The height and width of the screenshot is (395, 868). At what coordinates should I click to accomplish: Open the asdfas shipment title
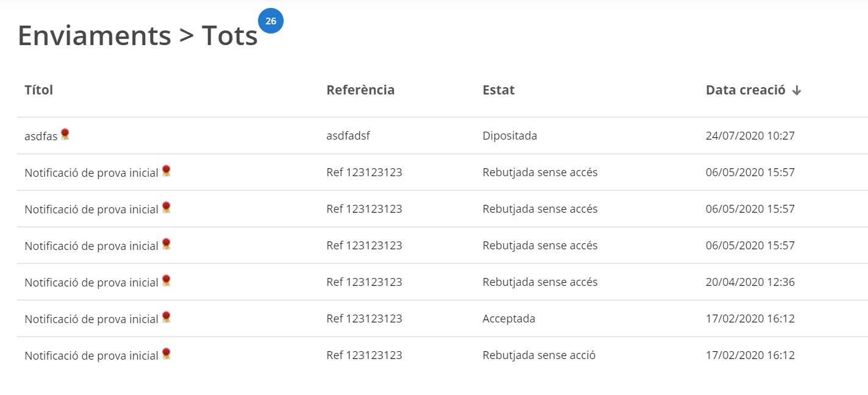point(41,136)
